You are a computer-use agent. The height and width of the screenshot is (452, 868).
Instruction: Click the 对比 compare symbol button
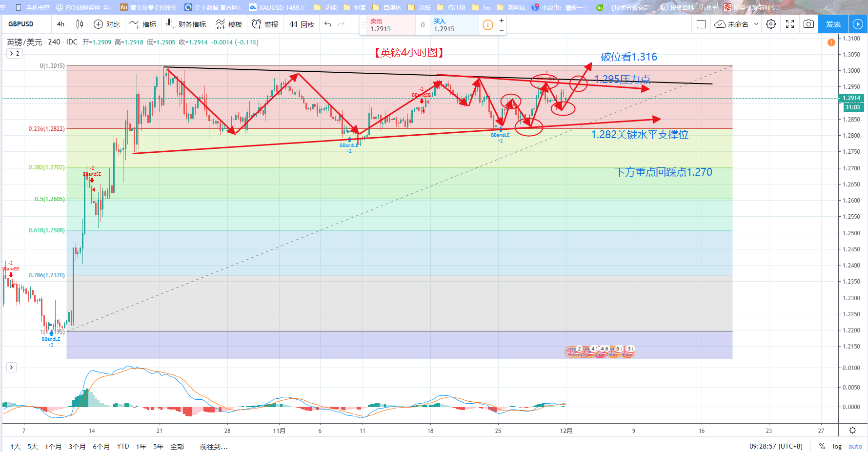107,24
